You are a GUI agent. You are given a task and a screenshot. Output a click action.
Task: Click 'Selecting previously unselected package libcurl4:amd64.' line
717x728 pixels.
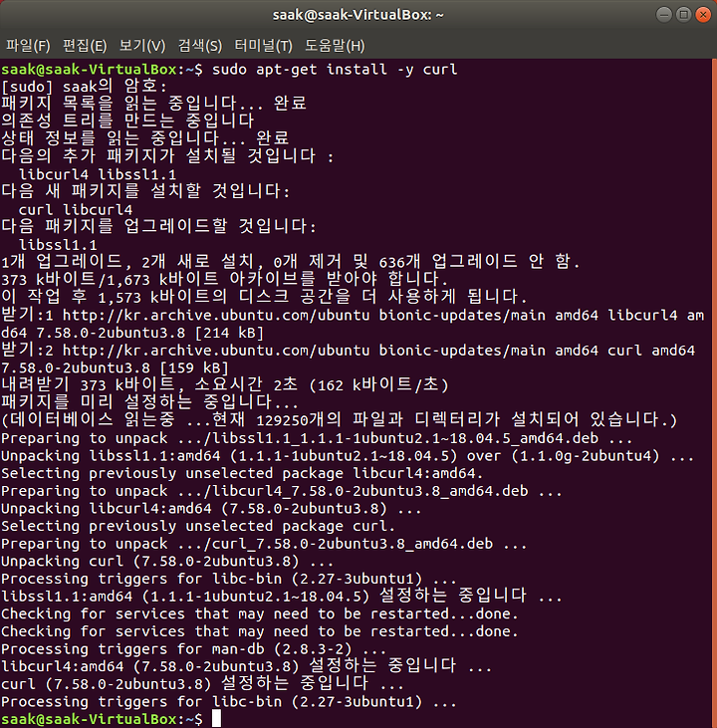[x=242, y=474]
